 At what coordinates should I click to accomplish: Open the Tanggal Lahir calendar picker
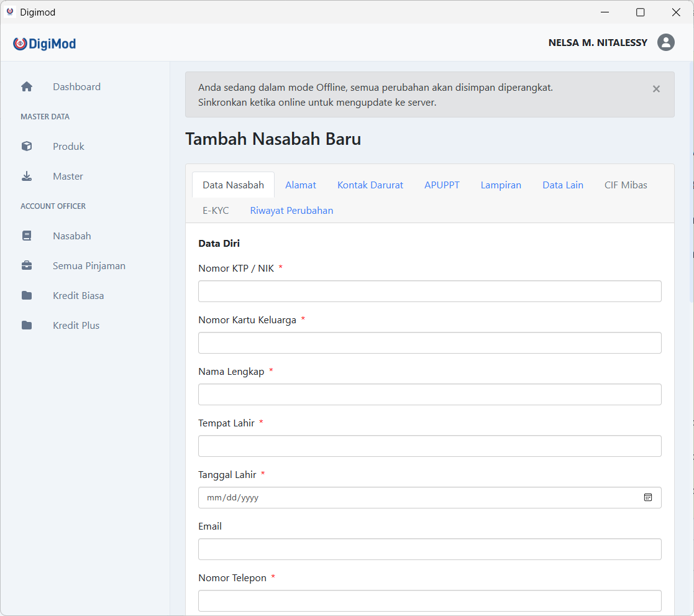coord(647,497)
